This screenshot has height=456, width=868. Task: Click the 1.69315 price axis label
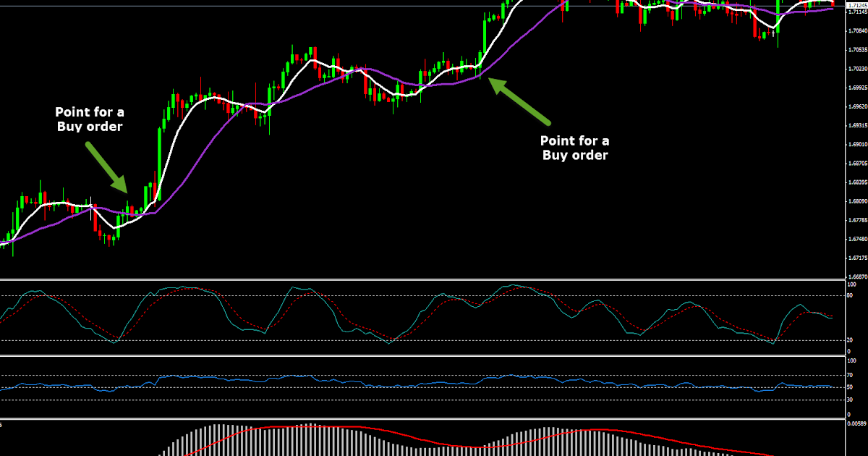pos(858,125)
